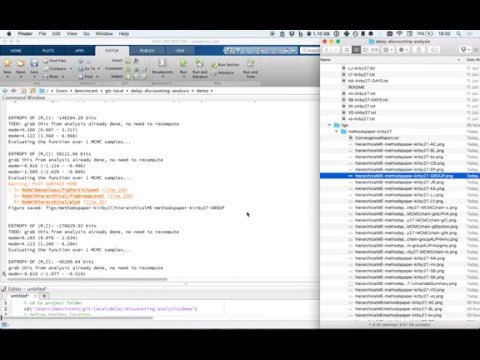Open the Find dropdown in the ribbon
This screenshot has width=480, height=360.
click(89, 77)
